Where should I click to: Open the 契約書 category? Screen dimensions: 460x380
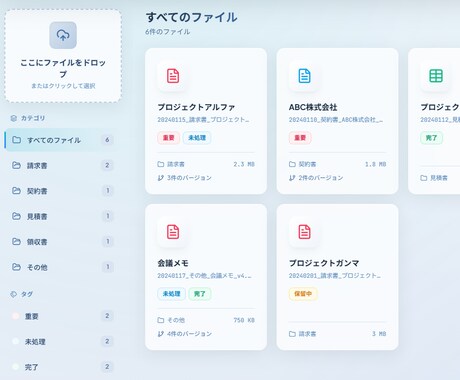point(61,191)
